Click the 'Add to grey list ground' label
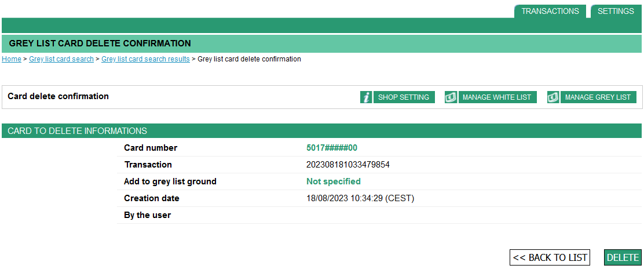644x269 pixels. click(x=170, y=181)
